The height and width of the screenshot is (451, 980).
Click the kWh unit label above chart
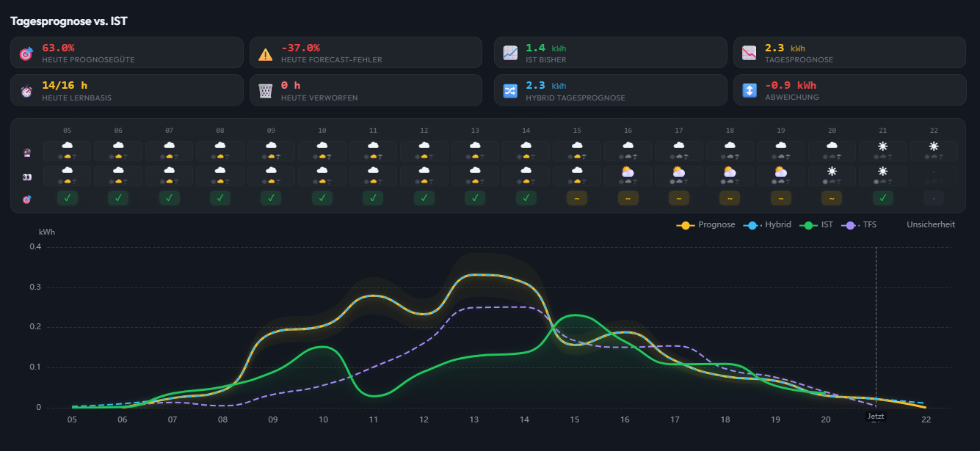pos(47,232)
